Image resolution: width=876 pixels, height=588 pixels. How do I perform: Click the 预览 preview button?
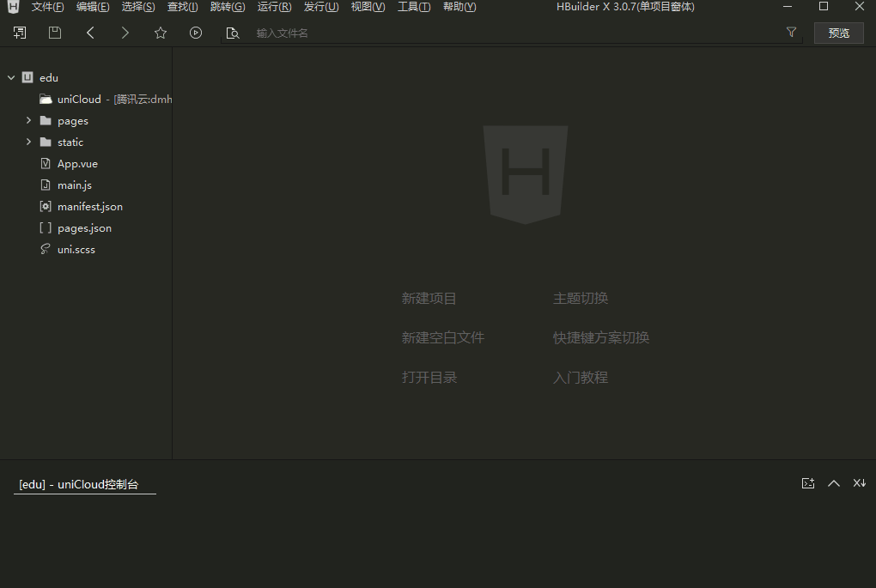point(838,33)
